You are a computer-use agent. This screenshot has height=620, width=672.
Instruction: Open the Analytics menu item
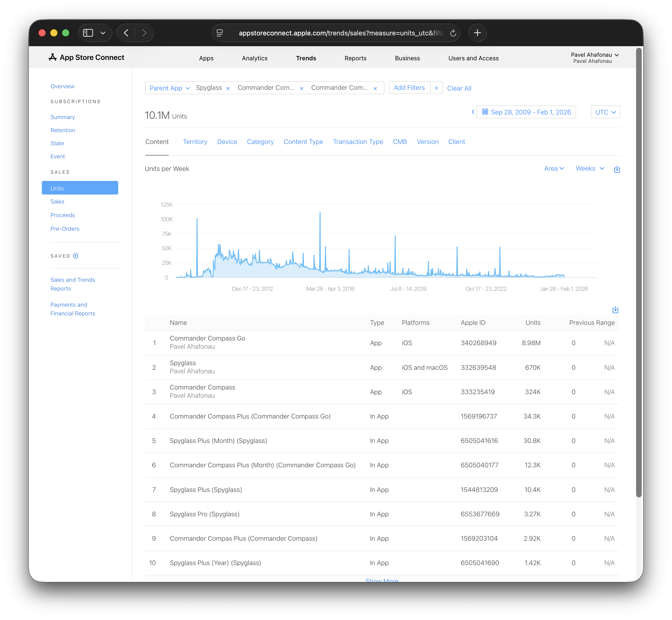click(x=254, y=58)
